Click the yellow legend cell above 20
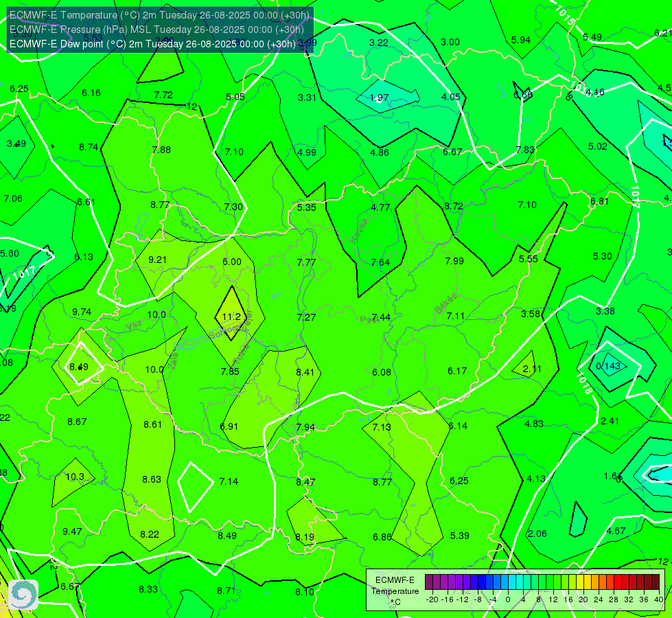672x618 pixels. [x=580, y=582]
